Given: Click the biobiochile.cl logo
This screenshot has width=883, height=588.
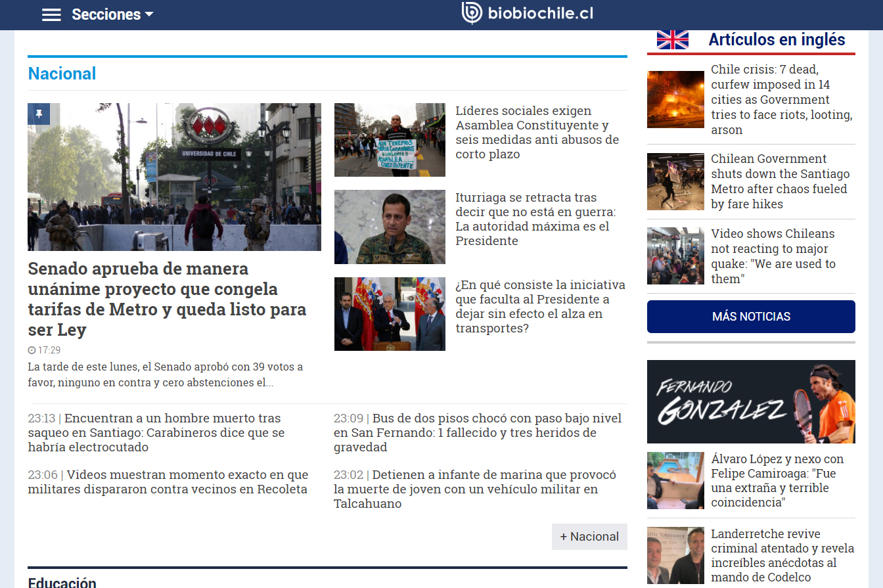Looking at the screenshot, I should point(528,13).
